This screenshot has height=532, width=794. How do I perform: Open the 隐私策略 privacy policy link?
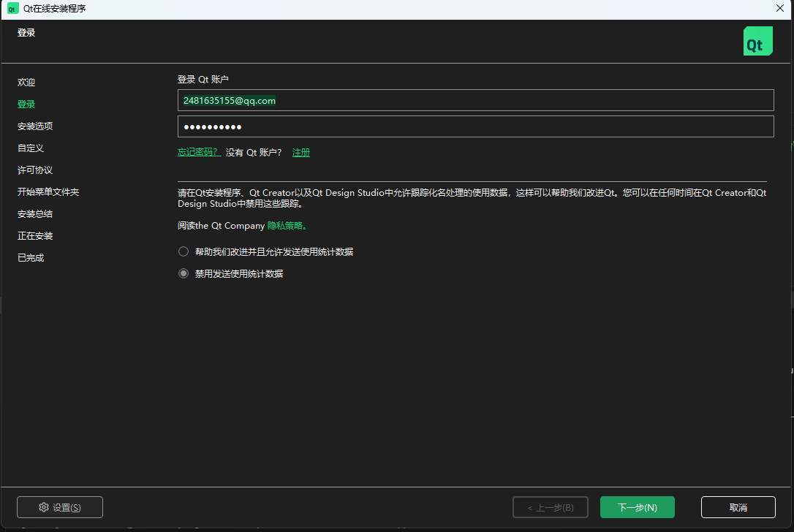(x=286, y=226)
